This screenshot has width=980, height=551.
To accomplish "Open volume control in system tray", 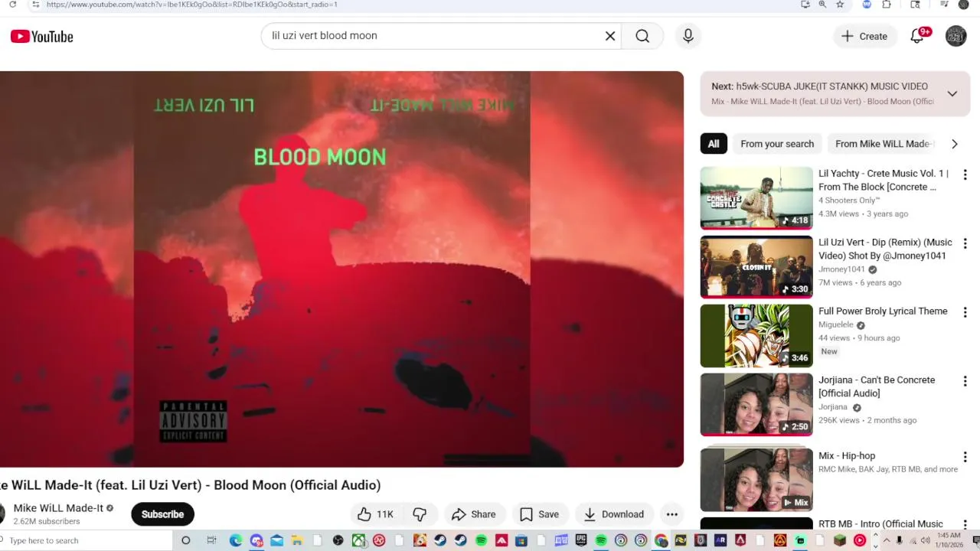I will tap(925, 540).
